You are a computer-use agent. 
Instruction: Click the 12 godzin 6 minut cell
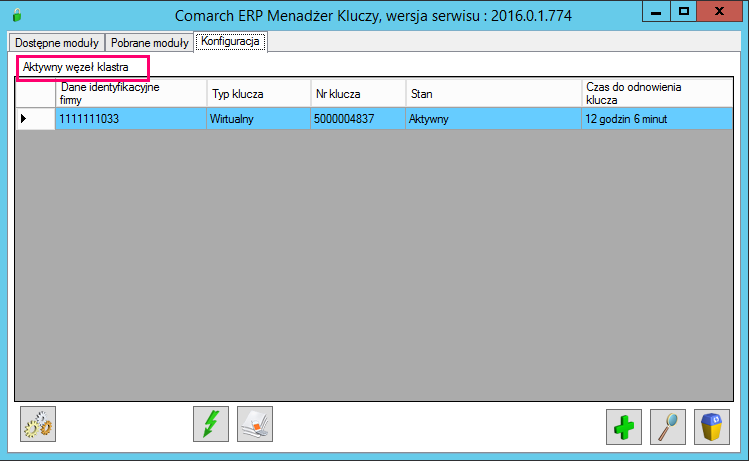click(657, 118)
